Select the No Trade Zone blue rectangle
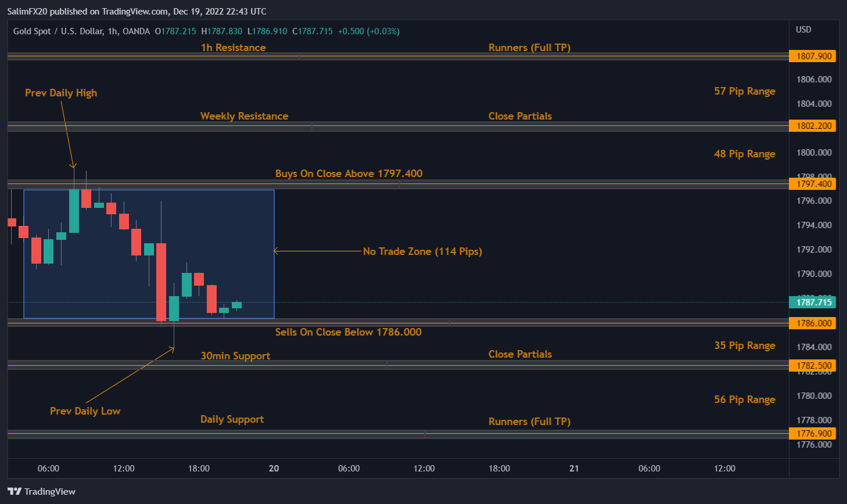 coord(149,253)
